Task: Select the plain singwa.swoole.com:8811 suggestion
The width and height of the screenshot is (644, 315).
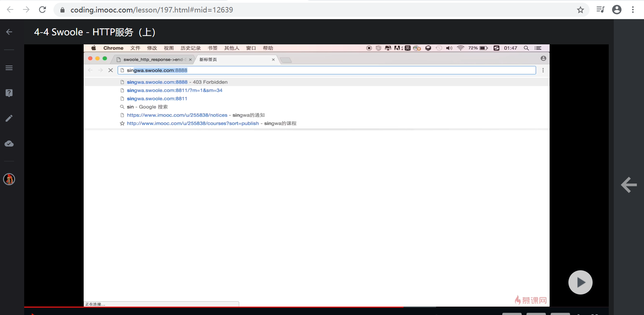Action: pos(316,99)
